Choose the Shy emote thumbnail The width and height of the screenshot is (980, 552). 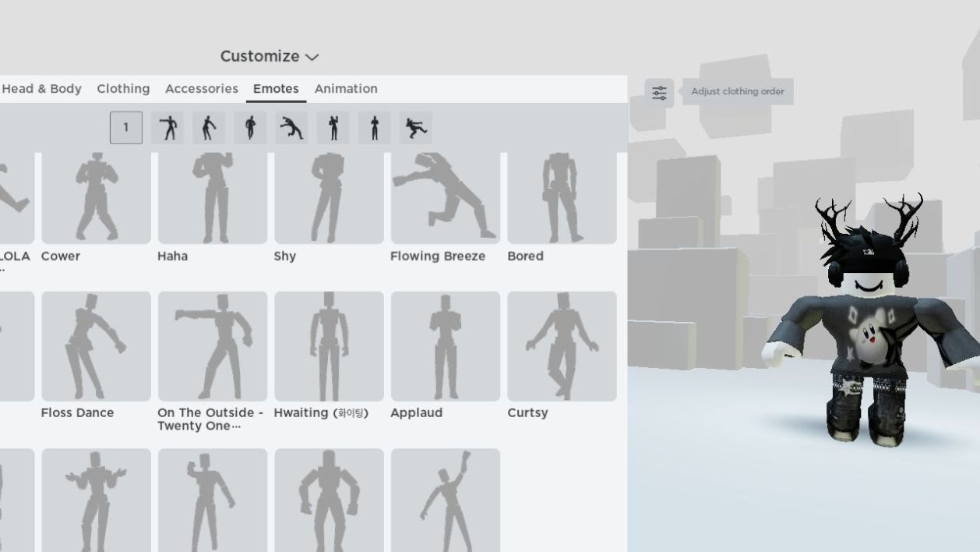click(x=329, y=198)
